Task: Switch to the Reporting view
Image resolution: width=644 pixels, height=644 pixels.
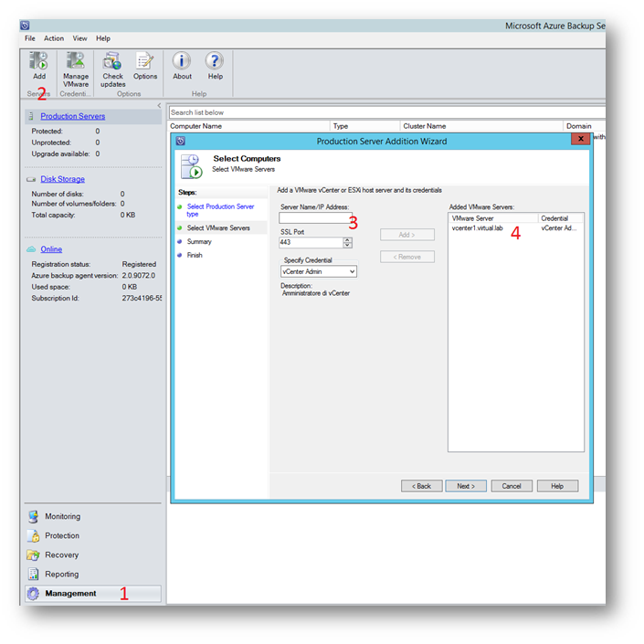Action: pos(61,575)
